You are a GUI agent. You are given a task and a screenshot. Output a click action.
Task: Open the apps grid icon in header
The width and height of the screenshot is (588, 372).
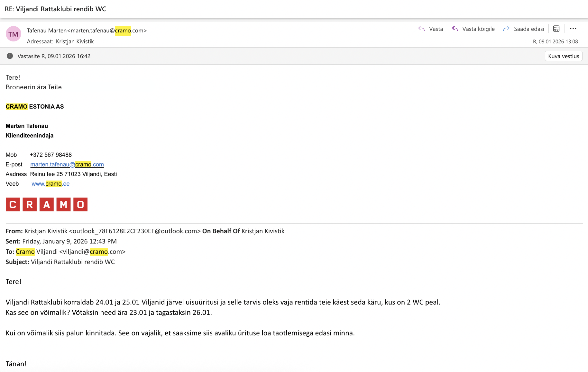click(x=556, y=29)
